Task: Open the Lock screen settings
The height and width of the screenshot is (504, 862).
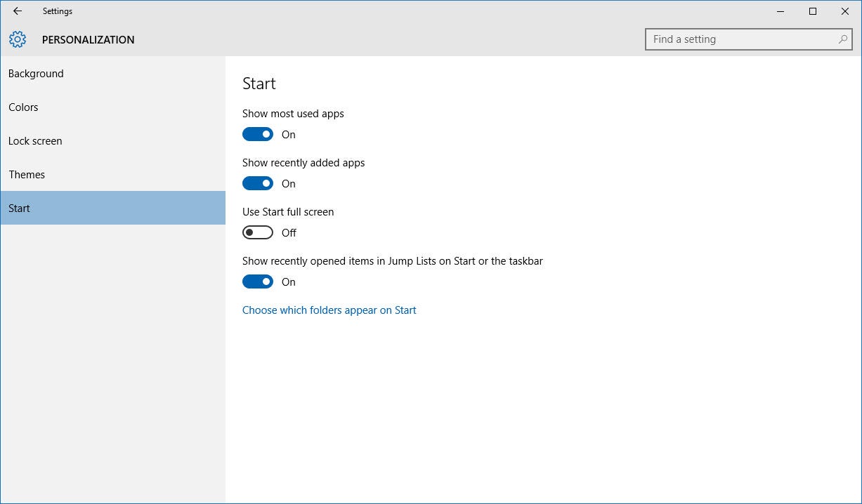Action: coord(35,140)
